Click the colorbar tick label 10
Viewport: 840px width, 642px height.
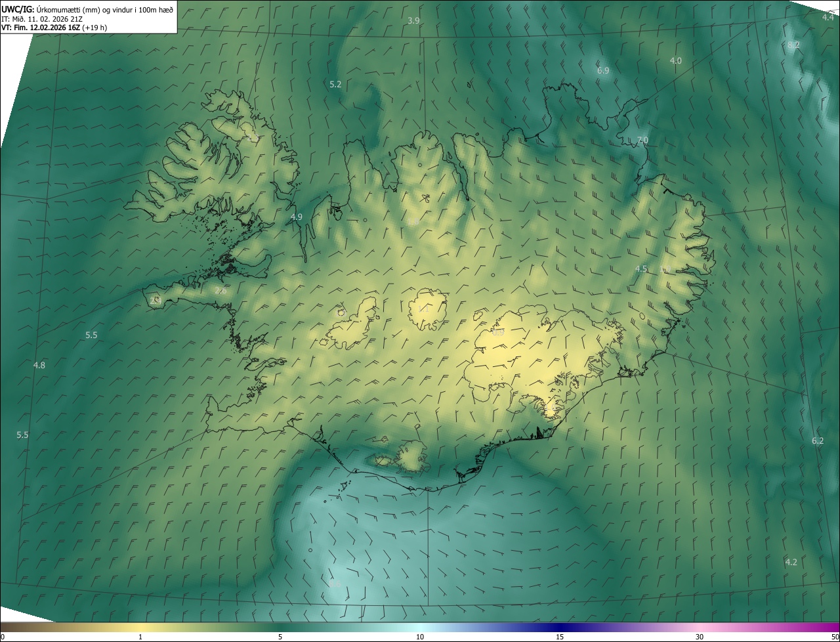pyautogui.click(x=420, y=637)
